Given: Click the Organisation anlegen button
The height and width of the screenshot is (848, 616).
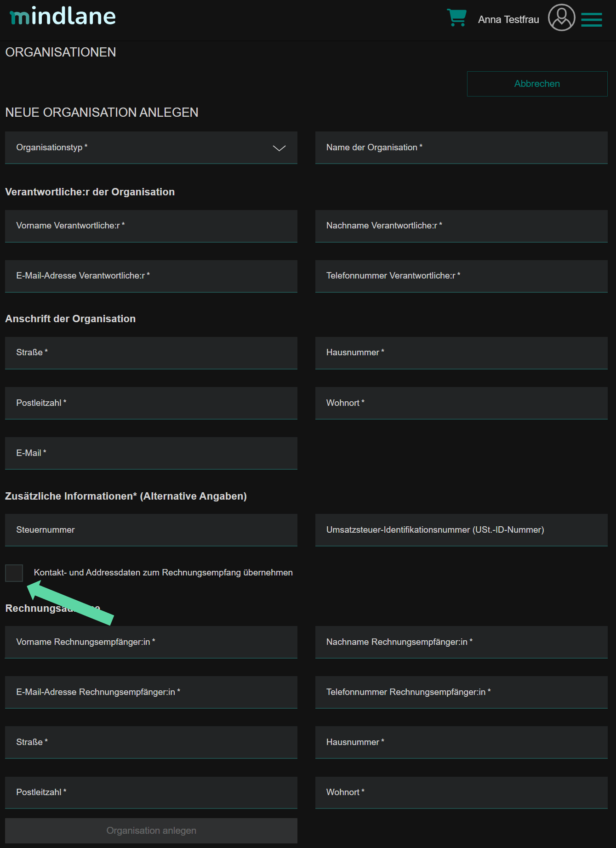Looking at the screenshot, I should click(x=151, y=831).
